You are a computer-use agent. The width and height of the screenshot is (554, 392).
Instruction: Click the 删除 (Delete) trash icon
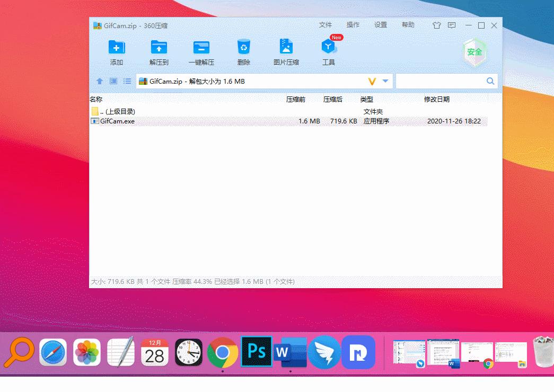tap(243, 51)
